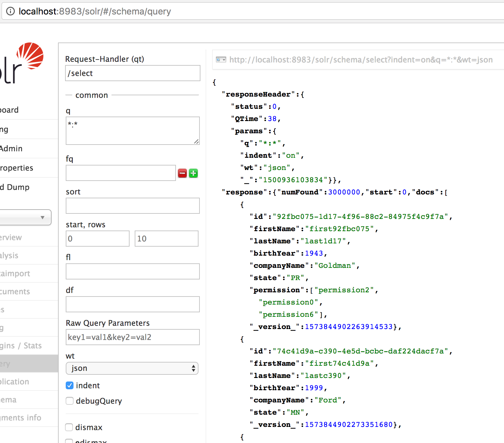The image size is (504, 443).
Task: Click the info icon in the address bar
Action: [11, 11]
